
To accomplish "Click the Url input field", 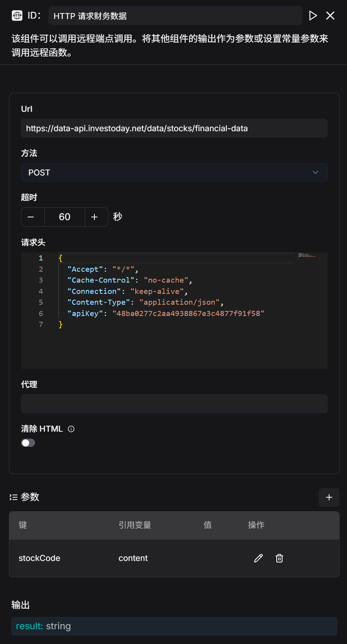I will pos(174,128).
